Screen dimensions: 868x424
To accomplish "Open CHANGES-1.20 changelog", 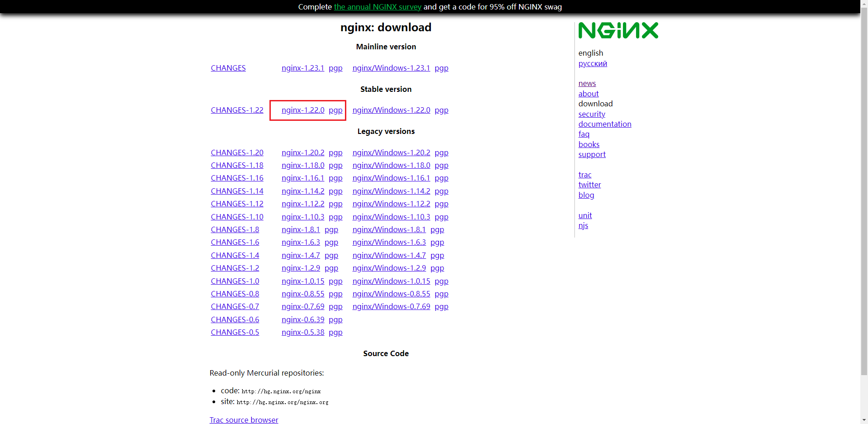I will click(237, 152).
